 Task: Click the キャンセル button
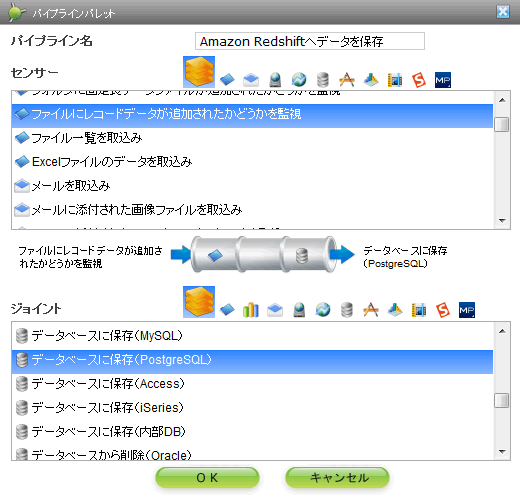click(337, 478)
